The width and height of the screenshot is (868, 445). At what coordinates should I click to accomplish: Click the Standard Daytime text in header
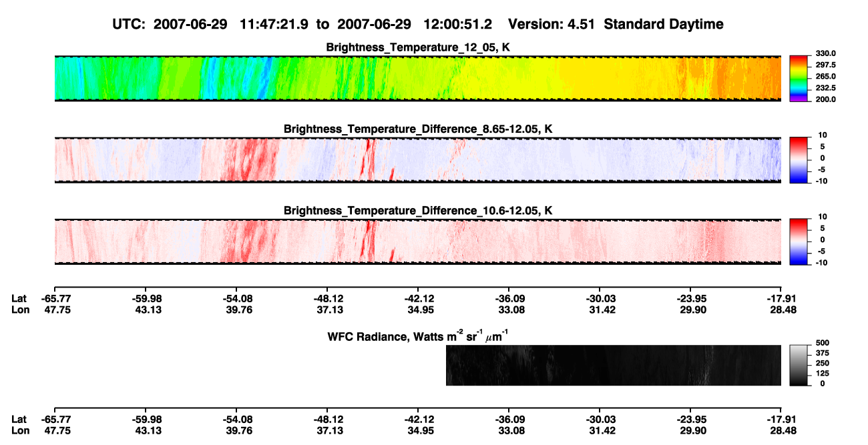click(x=665, y=24)
